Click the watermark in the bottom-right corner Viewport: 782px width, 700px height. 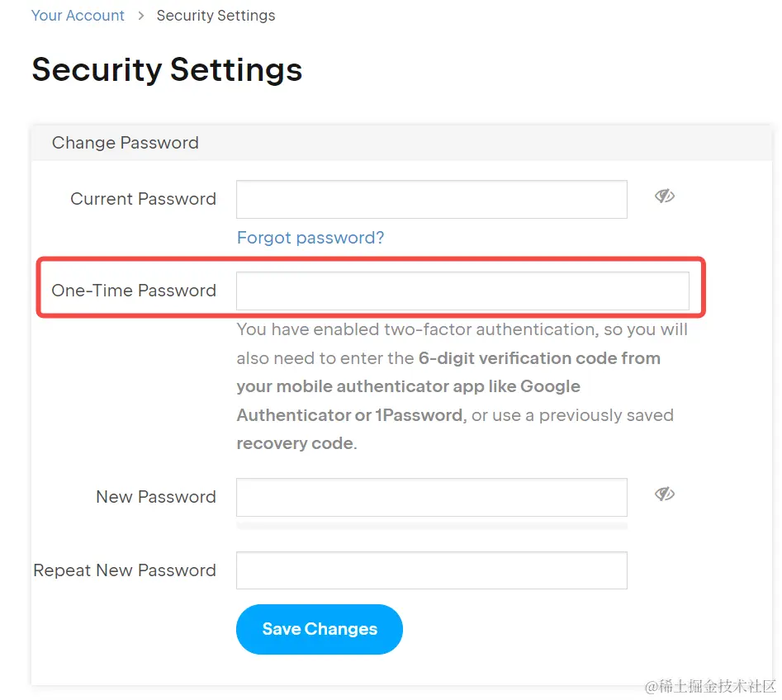(711, 687)
